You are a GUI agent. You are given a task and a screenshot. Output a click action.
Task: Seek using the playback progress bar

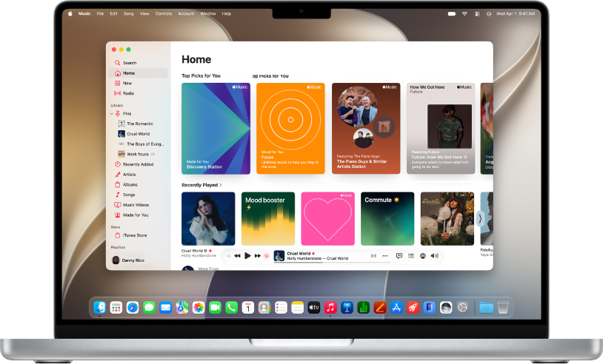point(333,262)
